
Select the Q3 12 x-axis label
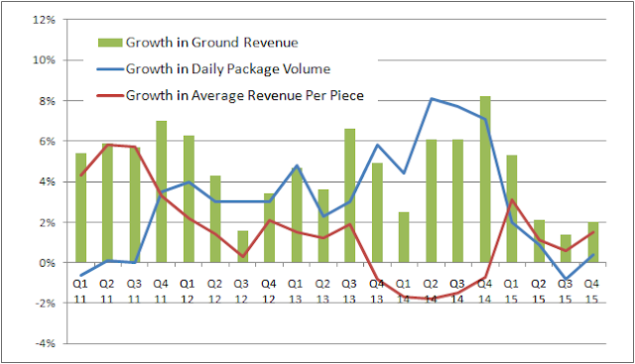click(241, 292)
